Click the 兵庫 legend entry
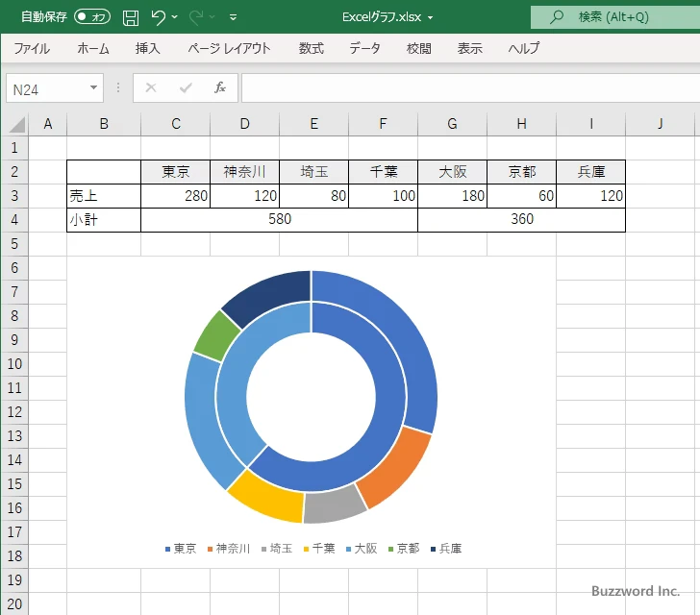 tap(446, 549)
